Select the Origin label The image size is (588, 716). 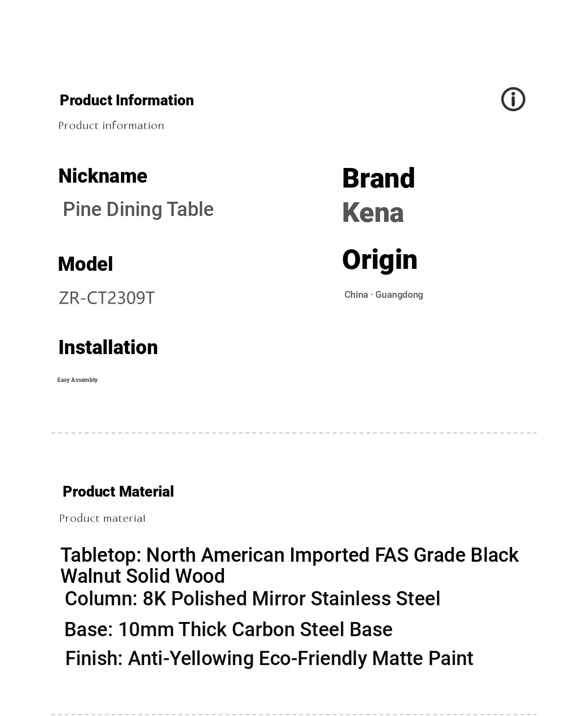pyautogui.click(x=380, y=260)
